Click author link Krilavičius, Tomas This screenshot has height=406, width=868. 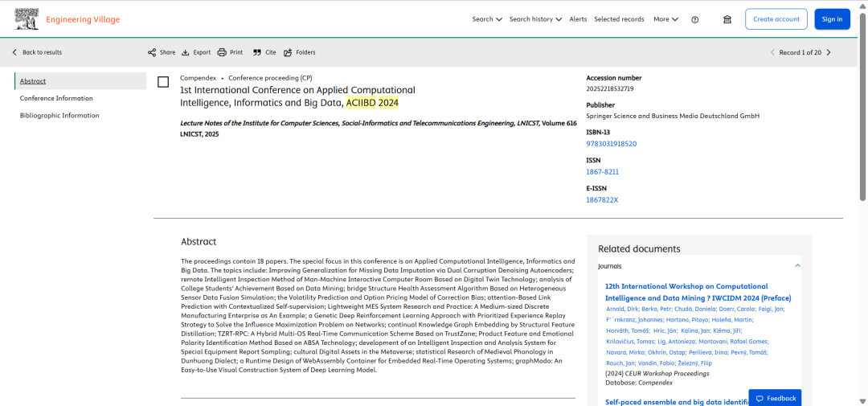click(x=631, y=342)
